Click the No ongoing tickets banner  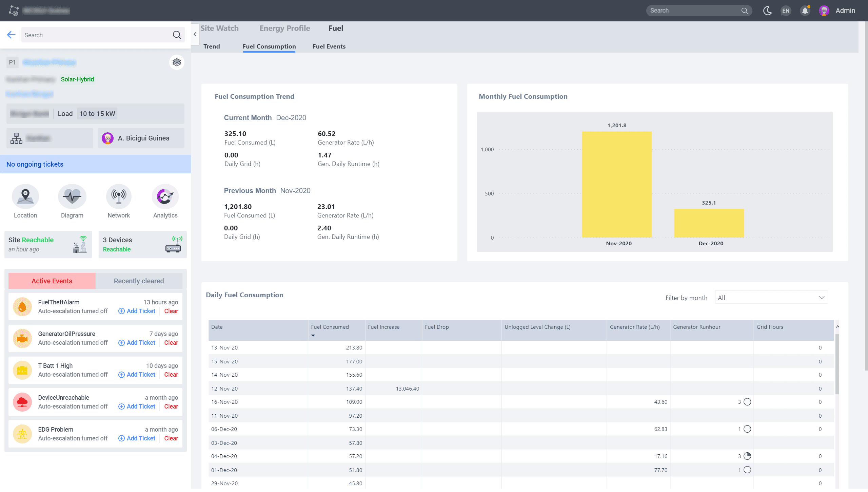(95, 164)
